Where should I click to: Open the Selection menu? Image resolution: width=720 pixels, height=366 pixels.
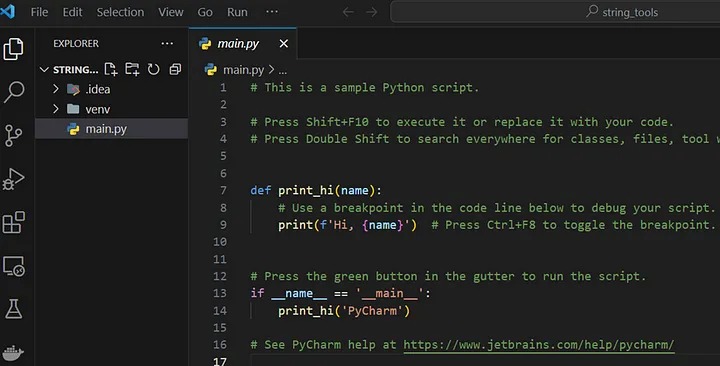click(120, 12)
